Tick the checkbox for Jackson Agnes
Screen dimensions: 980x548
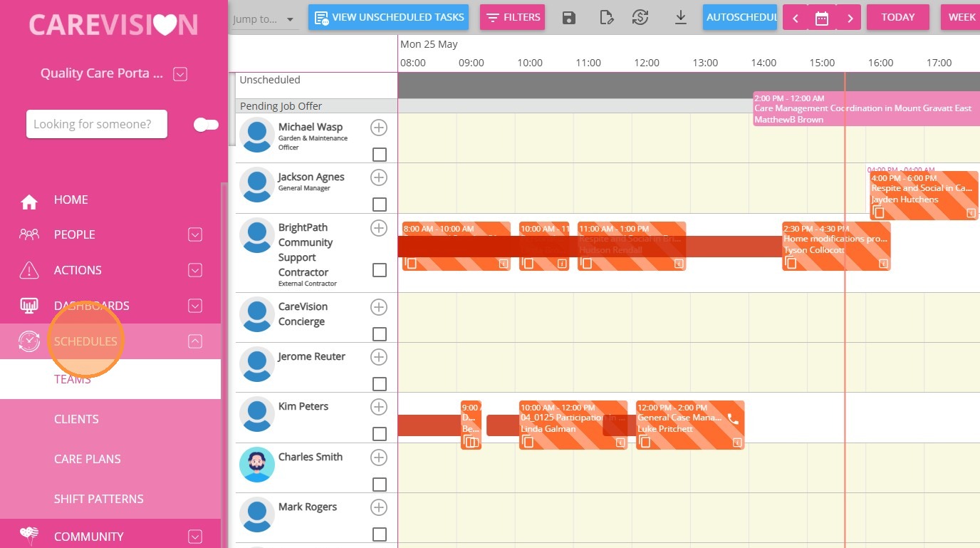pyautogui.click(x=380, y=205)
